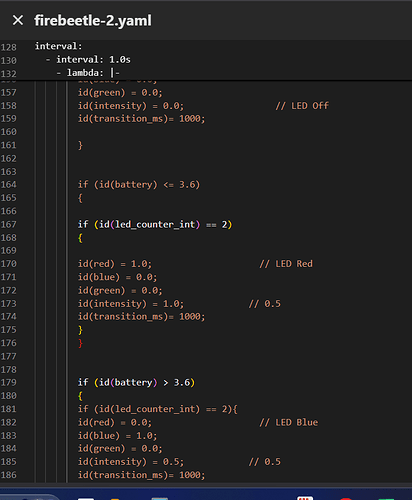Viewport: 412px width, 500px height.
Task: Select the yellow opening brace on line 168
Action: 80,238
